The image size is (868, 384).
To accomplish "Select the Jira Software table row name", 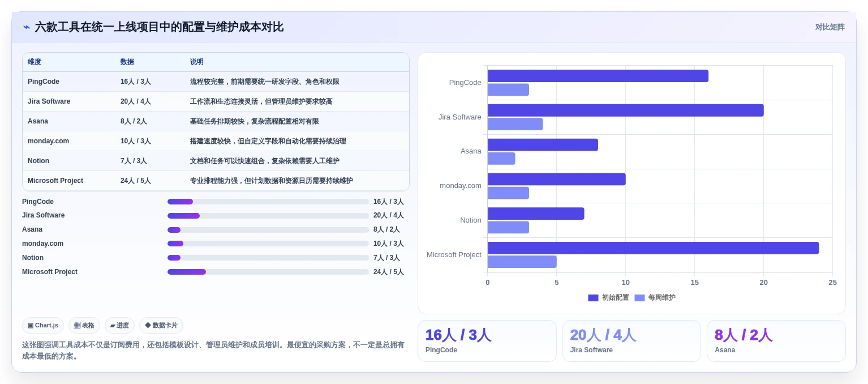I will [x=49, y=101].
